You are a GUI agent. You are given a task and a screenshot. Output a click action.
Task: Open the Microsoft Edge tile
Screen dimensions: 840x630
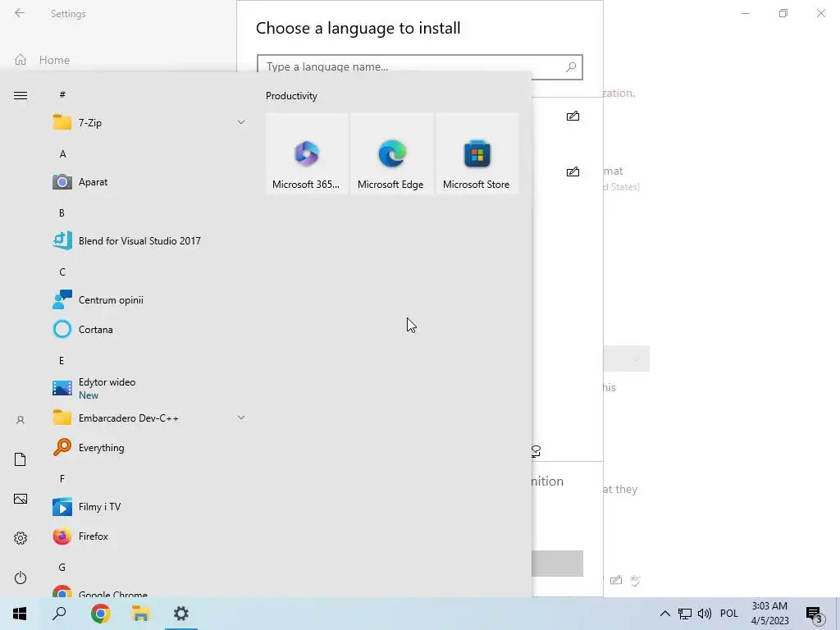[x=391, y=153]
